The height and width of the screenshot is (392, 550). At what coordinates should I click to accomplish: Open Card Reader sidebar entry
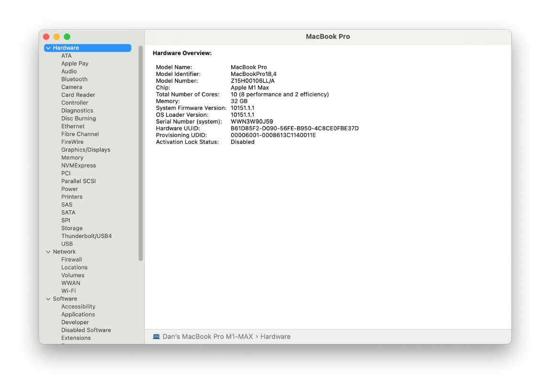78,95
